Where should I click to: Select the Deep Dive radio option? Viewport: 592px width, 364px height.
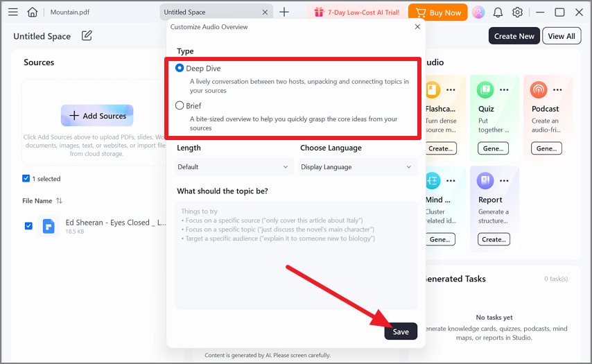click(x=180, y=68)
